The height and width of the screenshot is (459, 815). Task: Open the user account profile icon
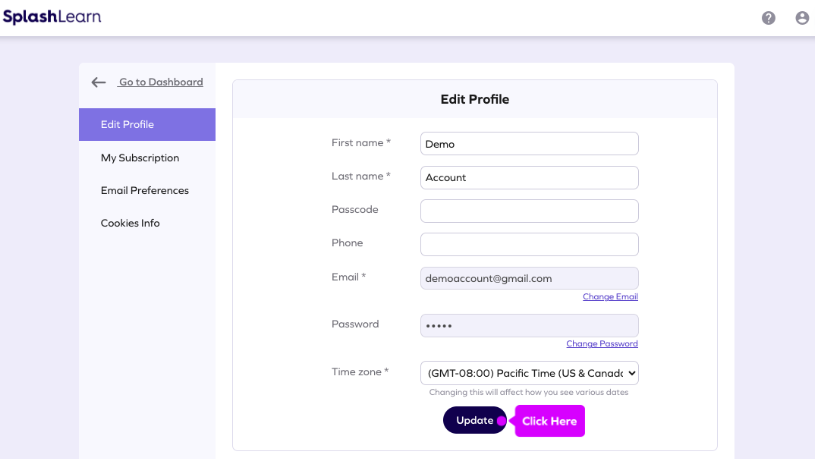802,18
